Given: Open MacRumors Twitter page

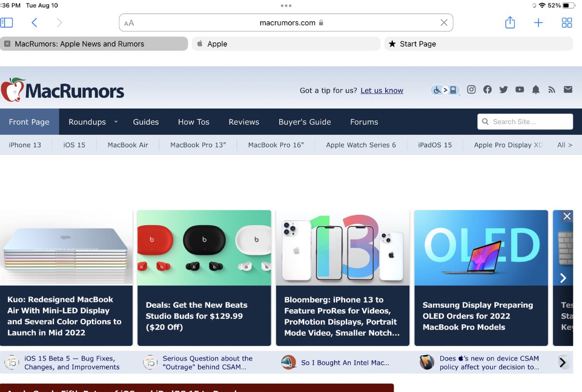Looking at the screenshot, I should click(x=503, y=90).
